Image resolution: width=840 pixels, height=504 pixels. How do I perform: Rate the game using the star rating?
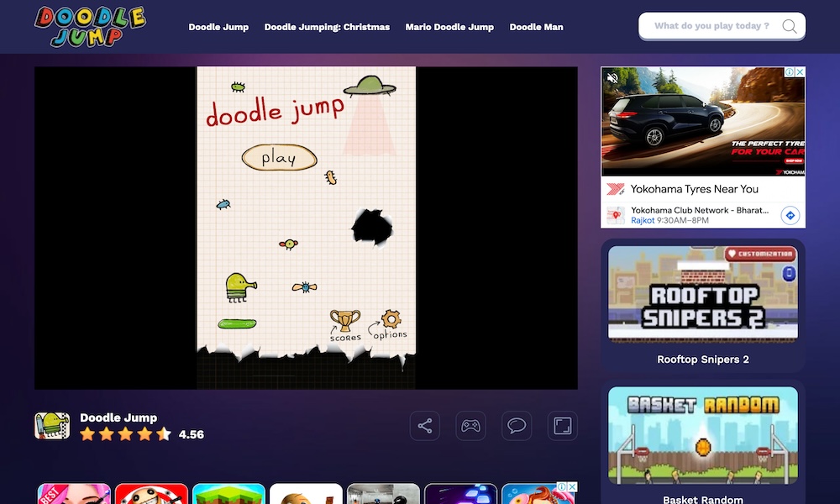click(125, 434)
